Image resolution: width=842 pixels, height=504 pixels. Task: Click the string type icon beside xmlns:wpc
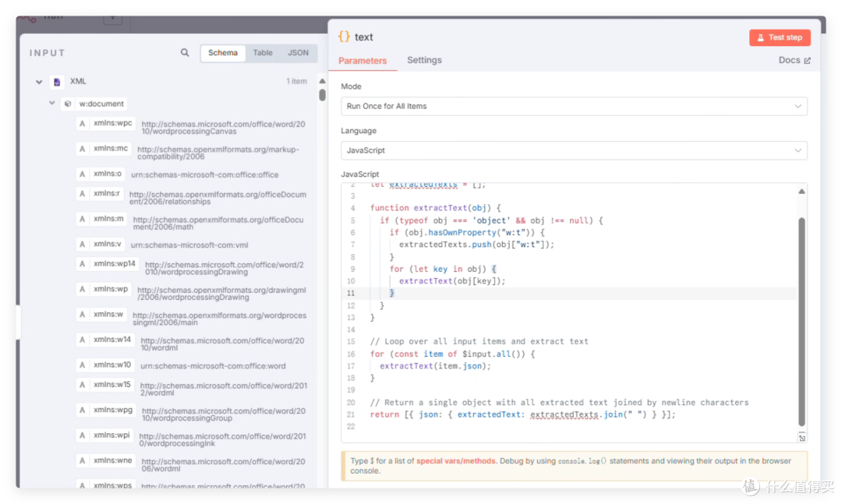click(x=82, y=123)
